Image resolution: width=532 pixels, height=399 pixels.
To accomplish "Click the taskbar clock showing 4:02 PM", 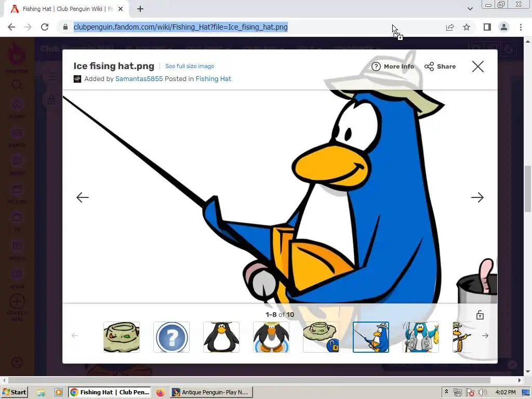I will (505, 392).
